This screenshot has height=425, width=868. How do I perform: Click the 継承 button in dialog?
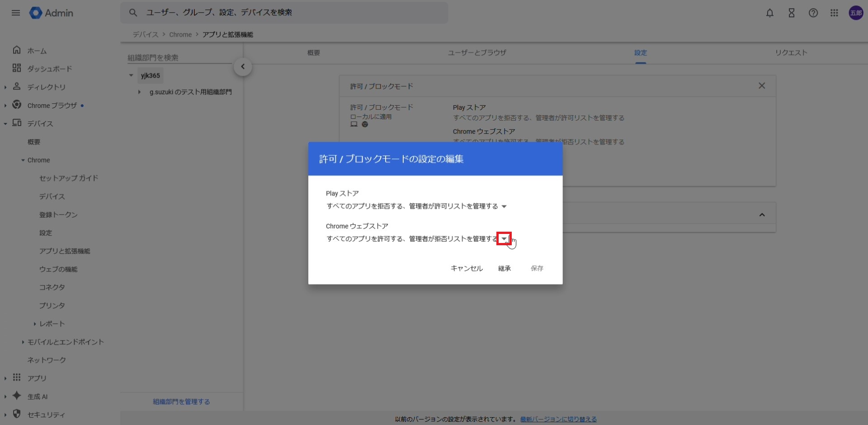504,268
